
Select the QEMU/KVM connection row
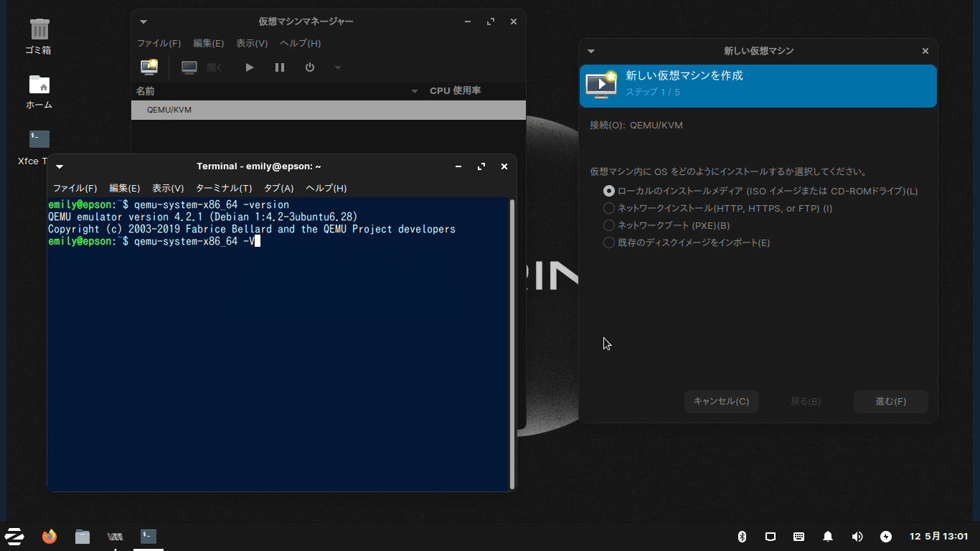coord(329,110)
